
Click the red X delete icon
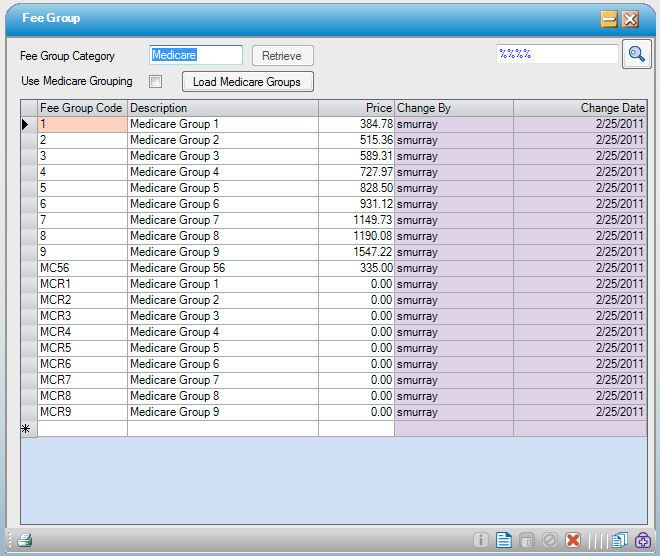pyautogui.click(x=573, y=540)
